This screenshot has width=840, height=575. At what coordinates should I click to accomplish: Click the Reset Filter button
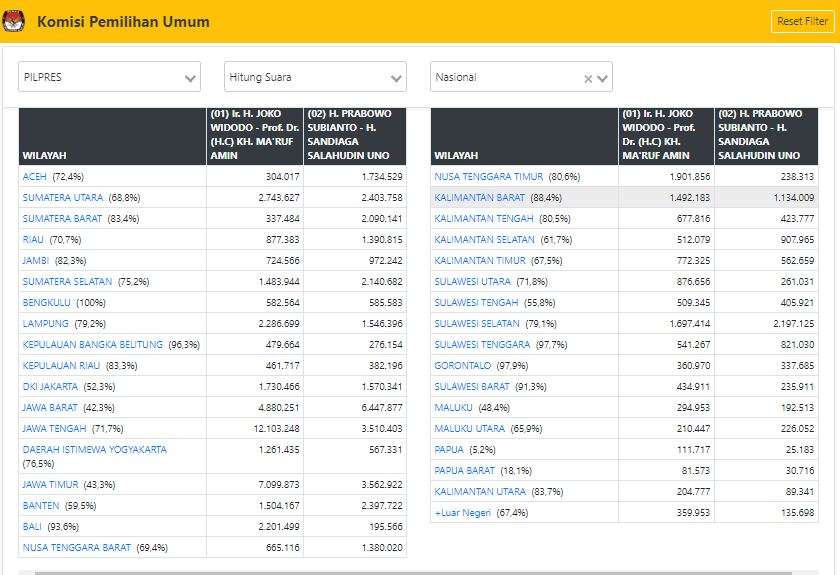point(802,21)
